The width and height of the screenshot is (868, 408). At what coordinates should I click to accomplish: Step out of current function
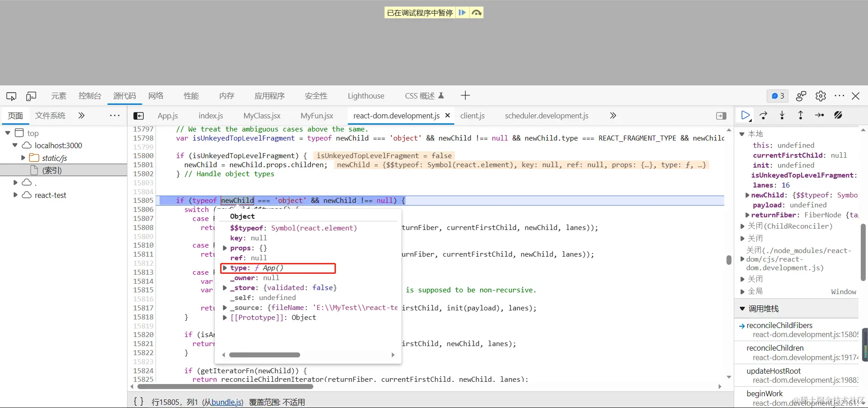(801, 116)
